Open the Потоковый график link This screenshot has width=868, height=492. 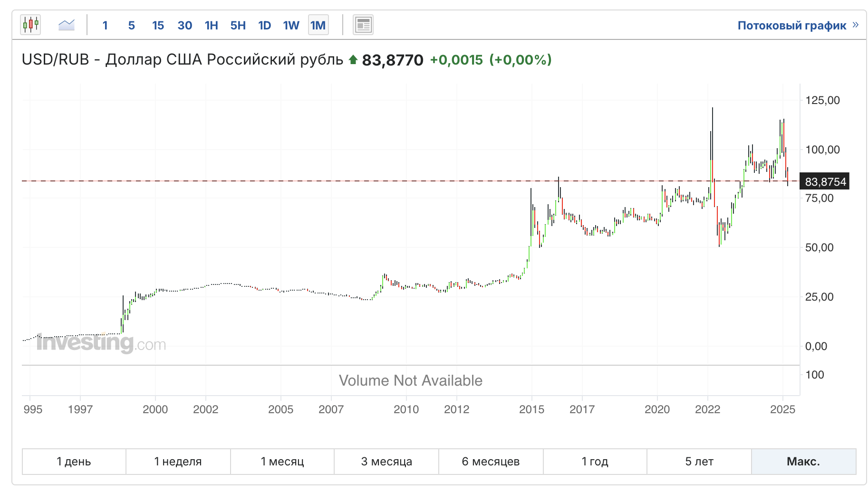pos(791,25)
